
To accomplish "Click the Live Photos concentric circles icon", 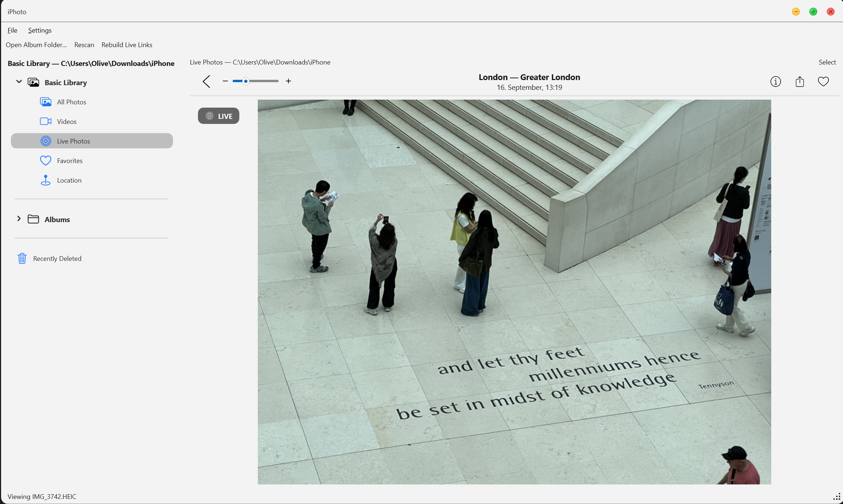I will (x=46, y=141).
